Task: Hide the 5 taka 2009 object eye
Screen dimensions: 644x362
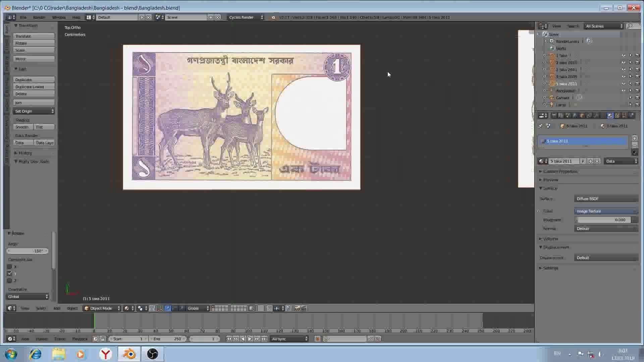Action: tap(623, 76)
